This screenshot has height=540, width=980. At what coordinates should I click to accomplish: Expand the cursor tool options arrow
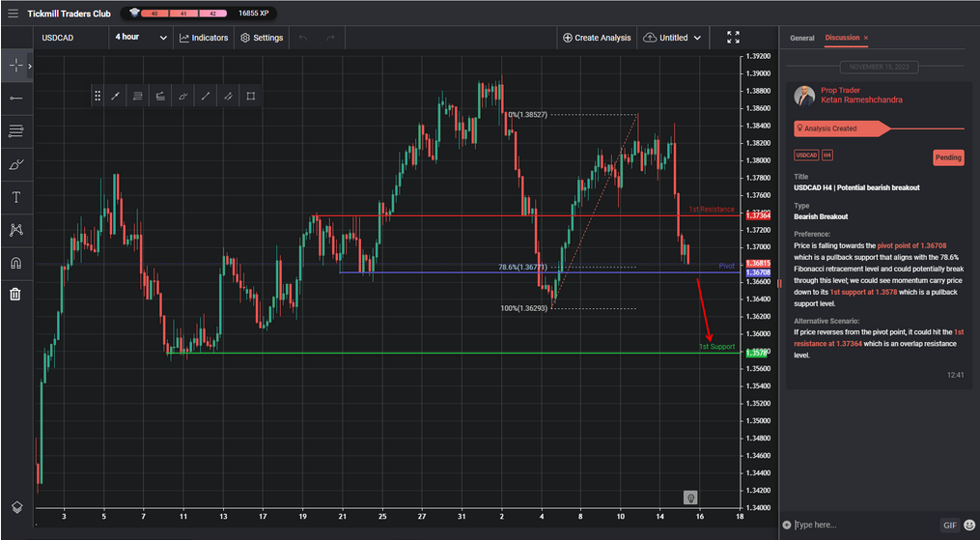click(29, 66)
